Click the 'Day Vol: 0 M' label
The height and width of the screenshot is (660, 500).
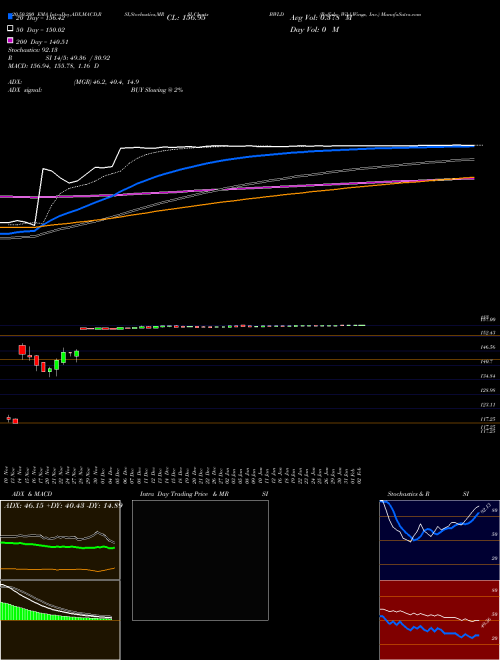click(x=314, y=30)
